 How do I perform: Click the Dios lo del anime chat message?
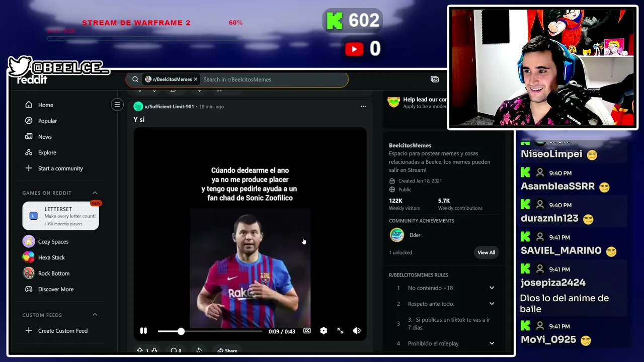565,304
